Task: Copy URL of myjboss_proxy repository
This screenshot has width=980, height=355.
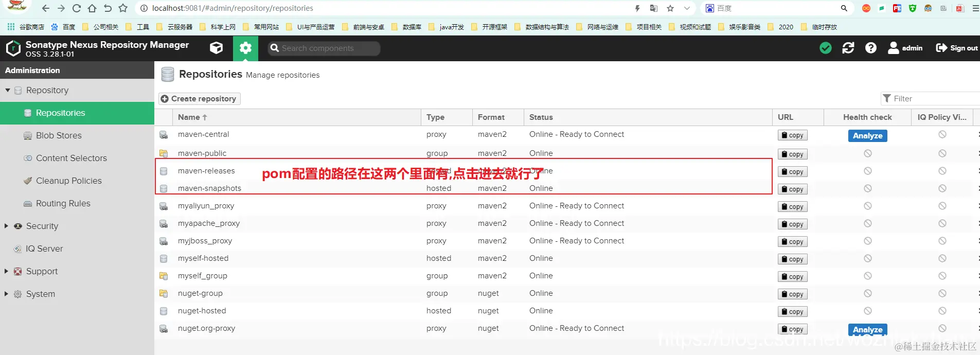Action: tap(792, 242)
